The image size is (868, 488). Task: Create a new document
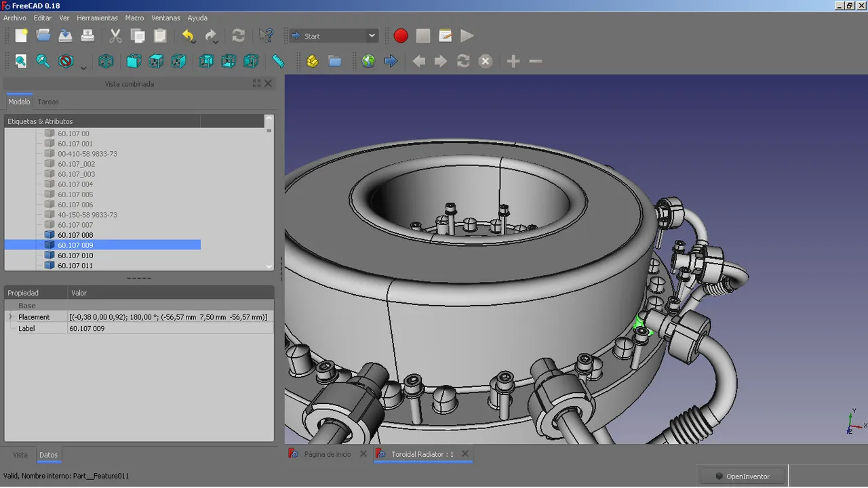click(21, 36)
